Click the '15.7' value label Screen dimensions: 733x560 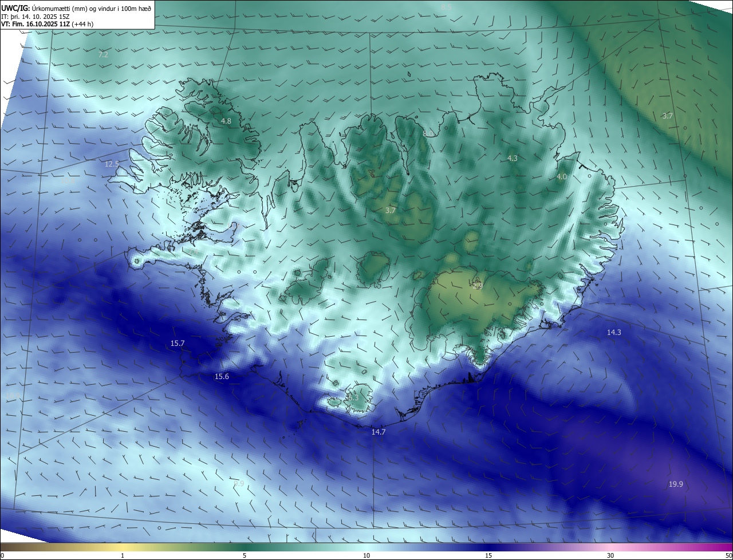178,344
